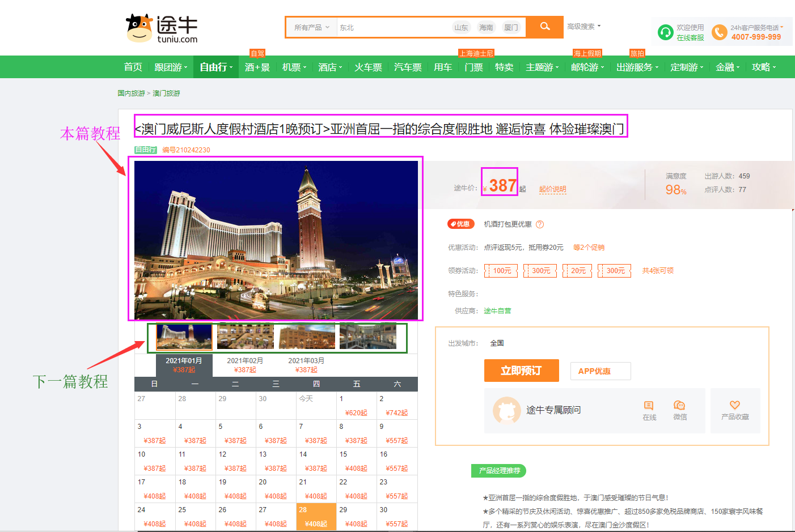The width and height of the screenshot is (795, 532).
Task: Click the APP优惠 button
Action: [601, 371]
